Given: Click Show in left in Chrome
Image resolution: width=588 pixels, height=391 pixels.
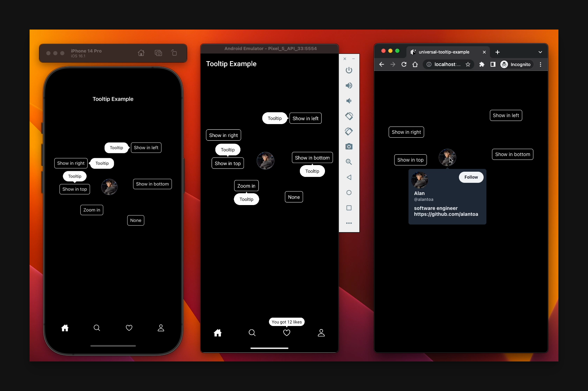Looking at the screenshot, I should point(506,115).
